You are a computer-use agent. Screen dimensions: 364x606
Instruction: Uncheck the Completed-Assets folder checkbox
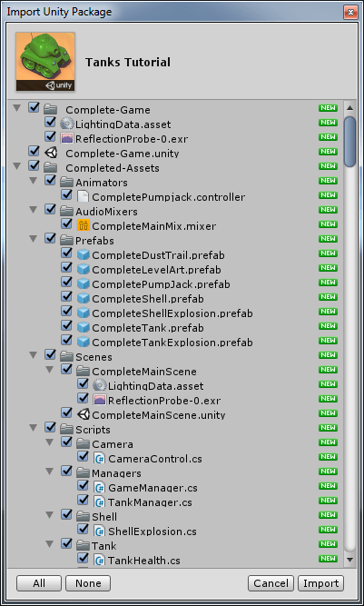pos(34,165)
